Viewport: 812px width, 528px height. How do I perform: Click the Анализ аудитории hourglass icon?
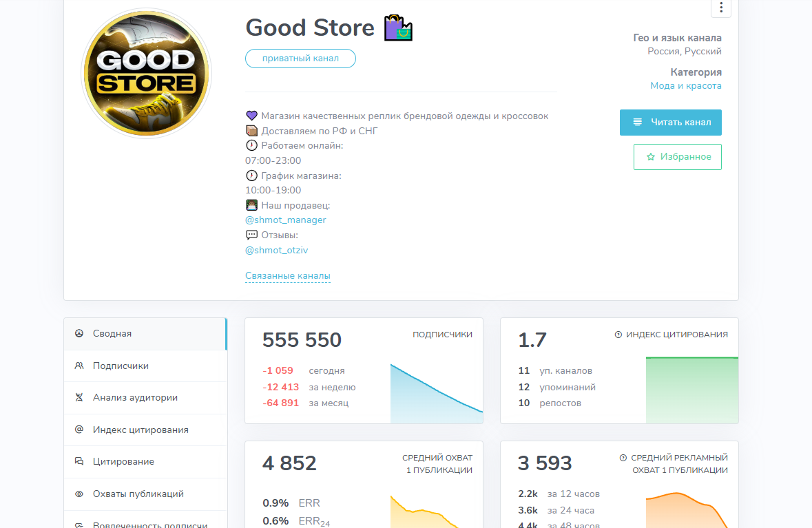tap(79, 398)
